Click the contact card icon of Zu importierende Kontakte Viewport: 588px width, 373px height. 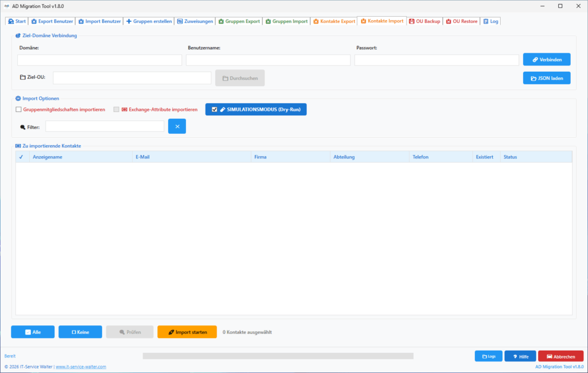tap(18, 146)
